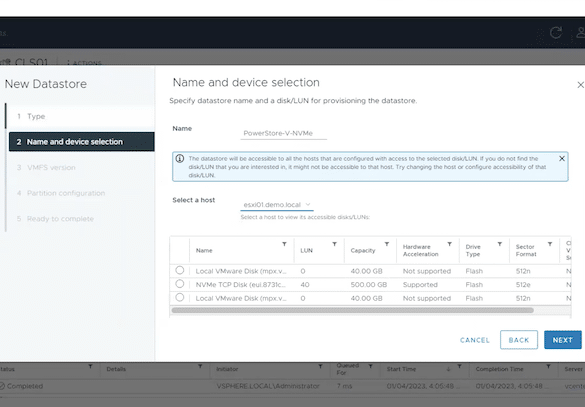Viewport: 585px width, 407px height.
Task: Close the New Datastore dialog
Action: 580,85
